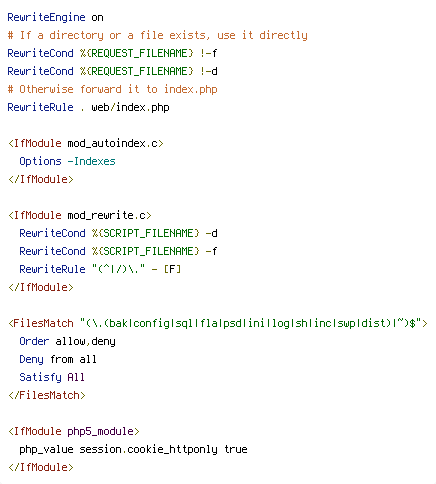Click the closing IfModule tag after Options

pos(41,179)
